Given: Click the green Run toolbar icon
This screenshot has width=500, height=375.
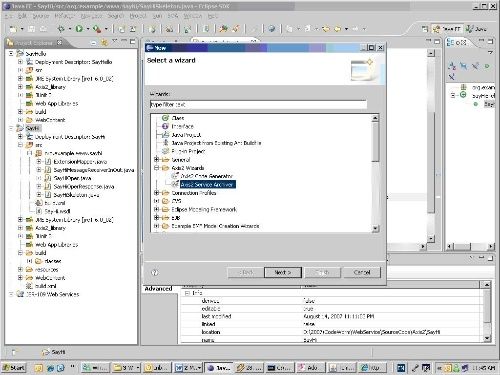Looking at the screenshot, I should point(79,29).
